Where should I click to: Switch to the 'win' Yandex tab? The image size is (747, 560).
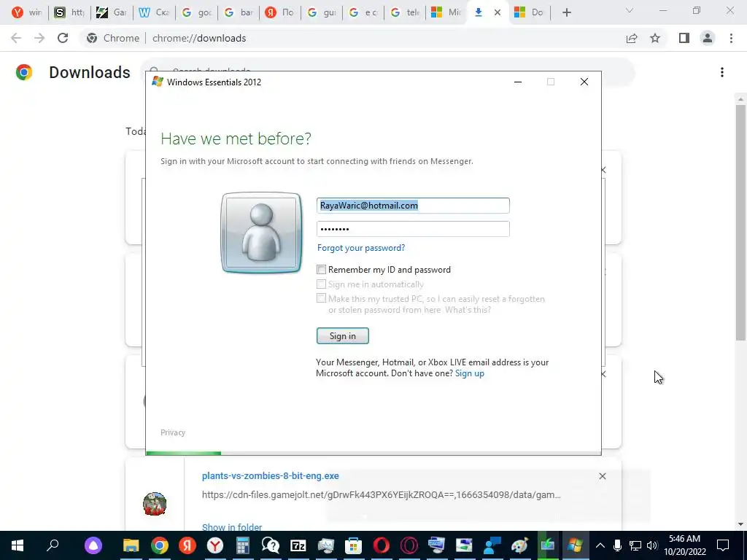27,12
